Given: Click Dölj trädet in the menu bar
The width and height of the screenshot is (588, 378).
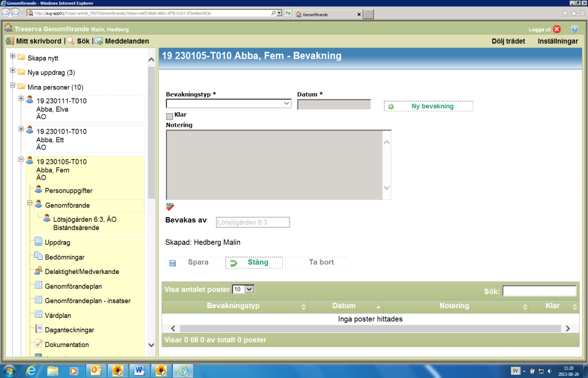Looking at the screenshot, I should (508, 41).
